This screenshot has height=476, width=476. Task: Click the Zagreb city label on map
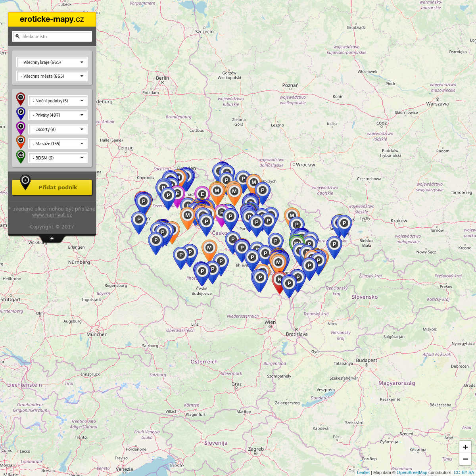[256, 449]
